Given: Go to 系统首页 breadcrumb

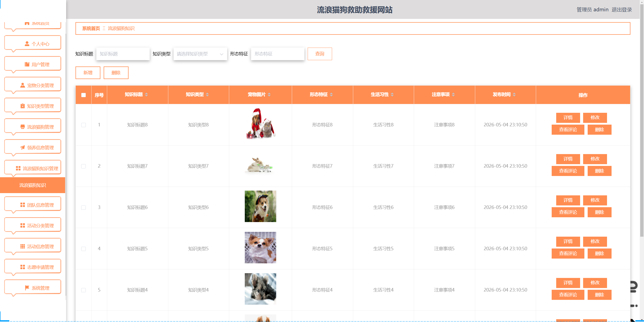Looking at the screenshot, I should coord(91,28).
